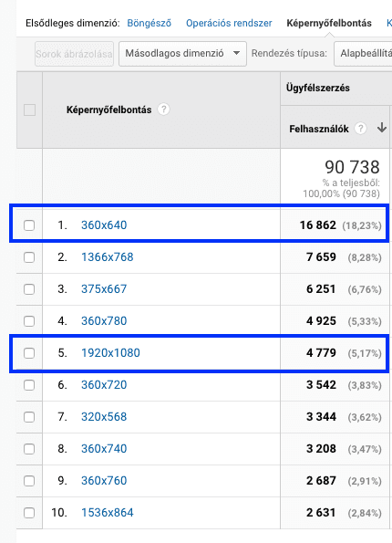
Task: Open the 1366x768 resolution link
Action: (x=108, y=257)
